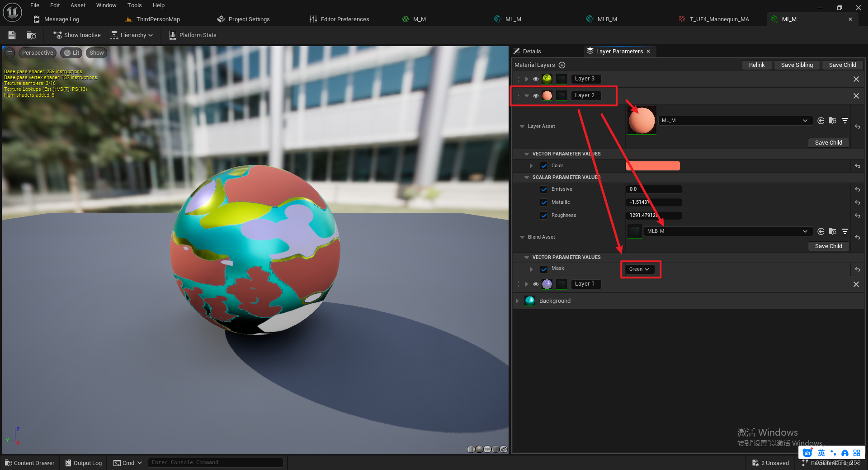Open the Asset menu

click(x=78, y=5)
